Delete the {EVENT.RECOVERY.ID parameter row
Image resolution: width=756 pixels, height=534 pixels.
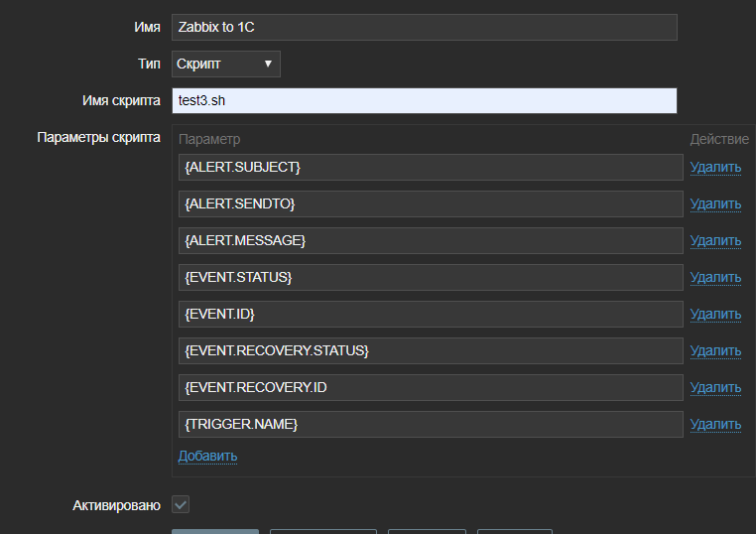point(715,387)
